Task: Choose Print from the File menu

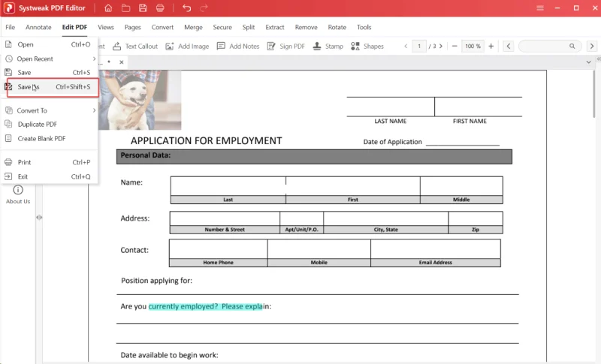Action: (49, 162)
